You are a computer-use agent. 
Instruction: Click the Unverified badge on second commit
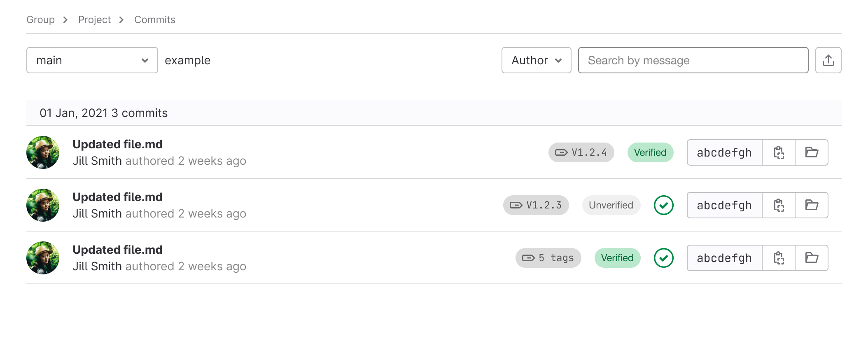611,205
